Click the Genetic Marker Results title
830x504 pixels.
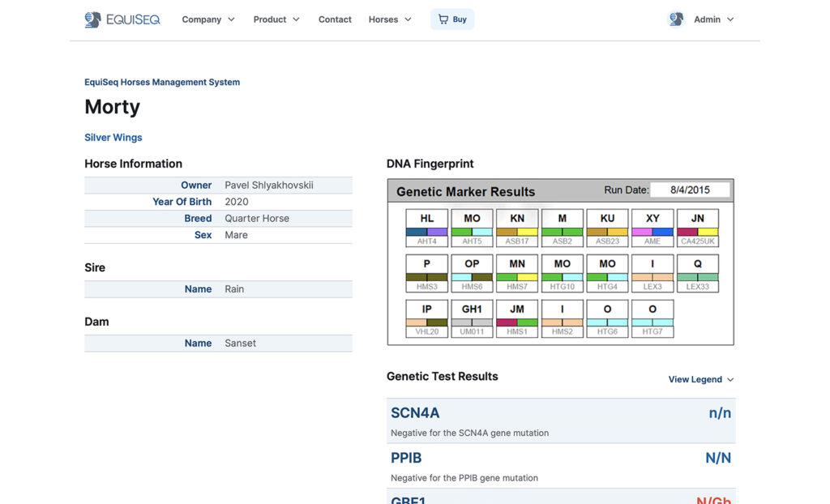(x=466, y=192)
